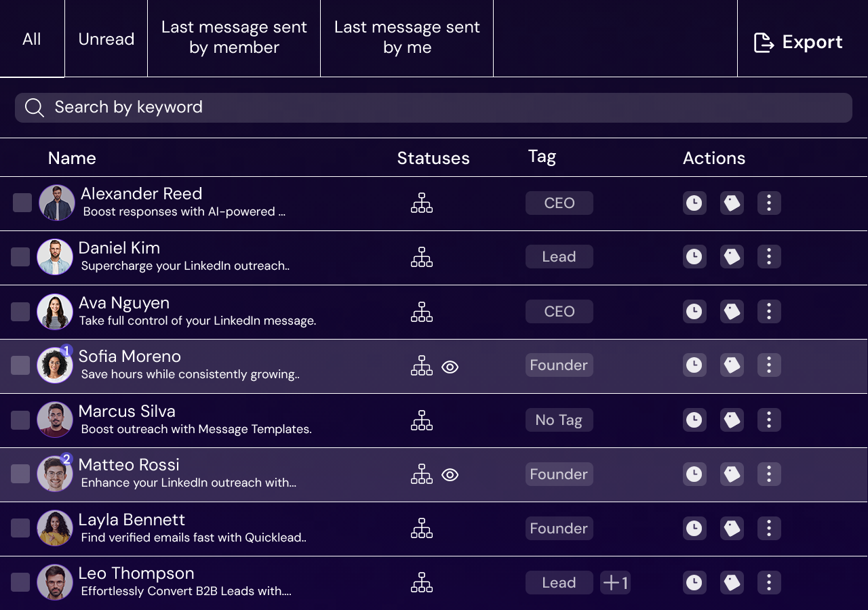Screen dimensions: 868x610
Task: Click the hierarchy status icon for Ava Nguyen
Action: (x=422, y=312)
